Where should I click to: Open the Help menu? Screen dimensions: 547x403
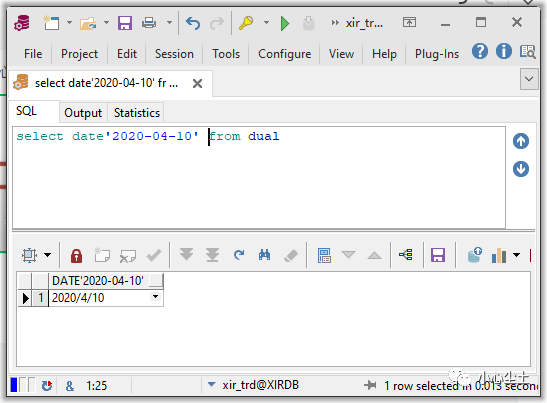(384, 54)
